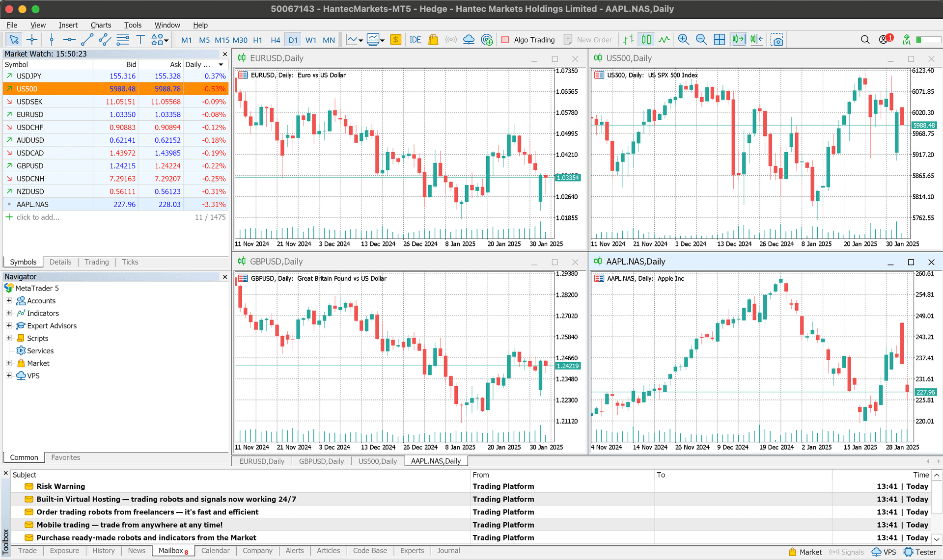Click 'click to add...' in Market Watch
Image resolution: width=943 pixels, height=560 pixels.
click(38, 217)
